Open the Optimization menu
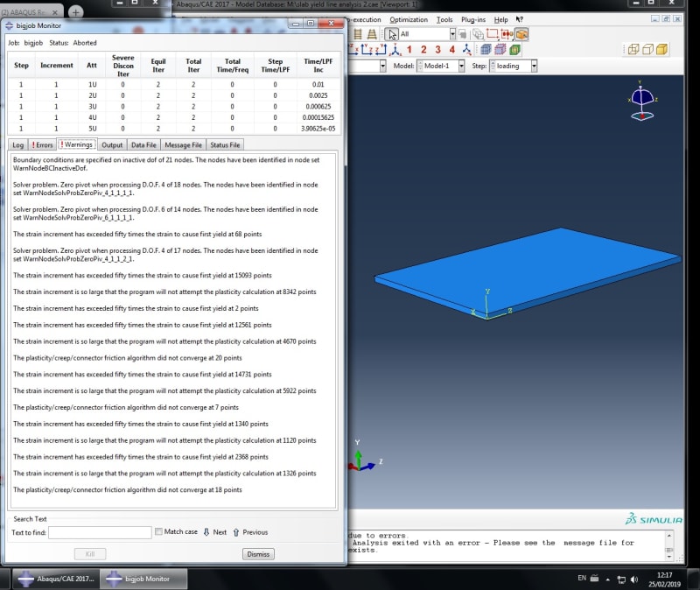Viewport: 700px width, 590px height. [x=409, y=19]
